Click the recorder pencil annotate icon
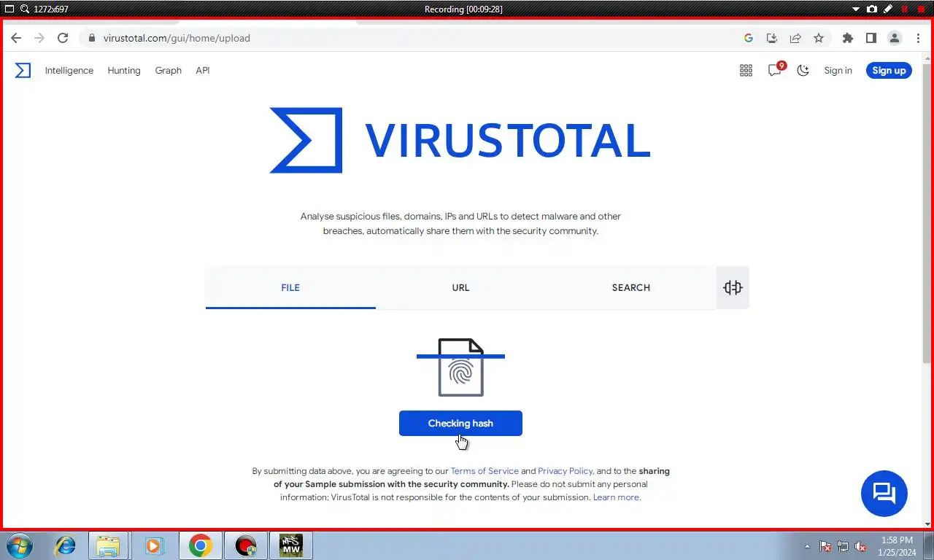Viewport: 934px width, 560px height. click(x=888, y=9)
